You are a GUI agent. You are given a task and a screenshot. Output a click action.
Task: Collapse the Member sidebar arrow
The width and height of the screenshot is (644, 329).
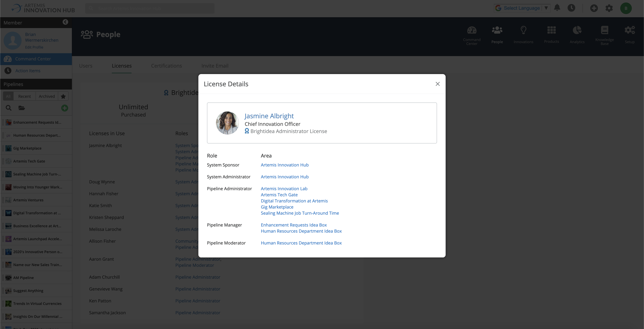click(x=65, y=22)
